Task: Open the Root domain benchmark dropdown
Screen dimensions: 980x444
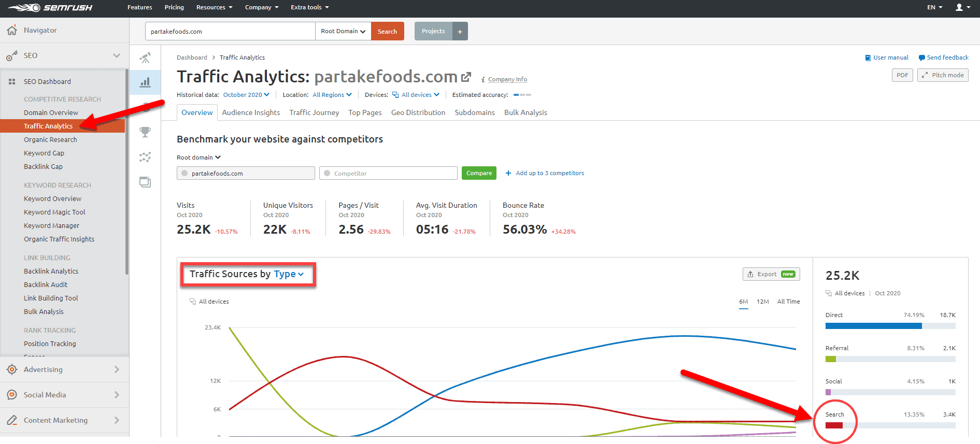Action: [x=199, y=157]
